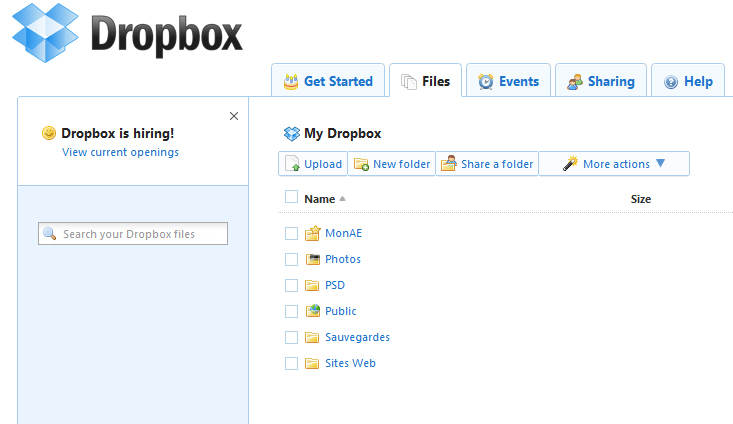Follow the View current openings link
Screen dimensions: 733x424
(x=120, y=152)
